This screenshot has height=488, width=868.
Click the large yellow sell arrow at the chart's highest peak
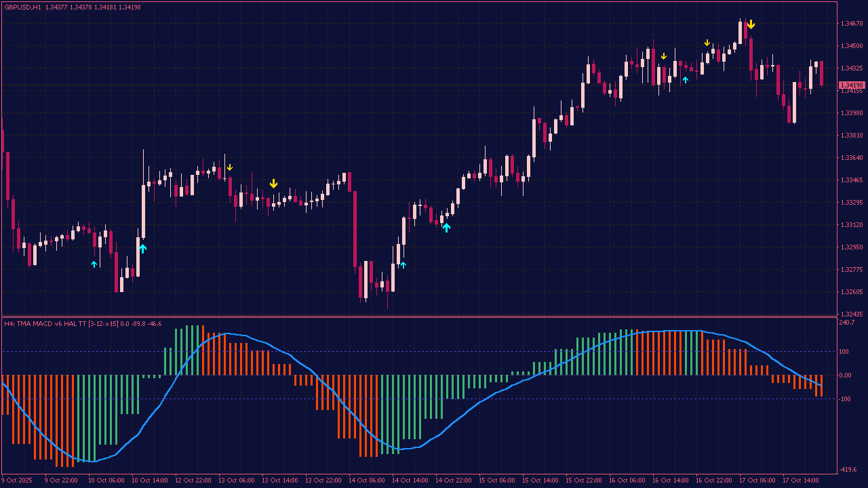click(751, 24)
